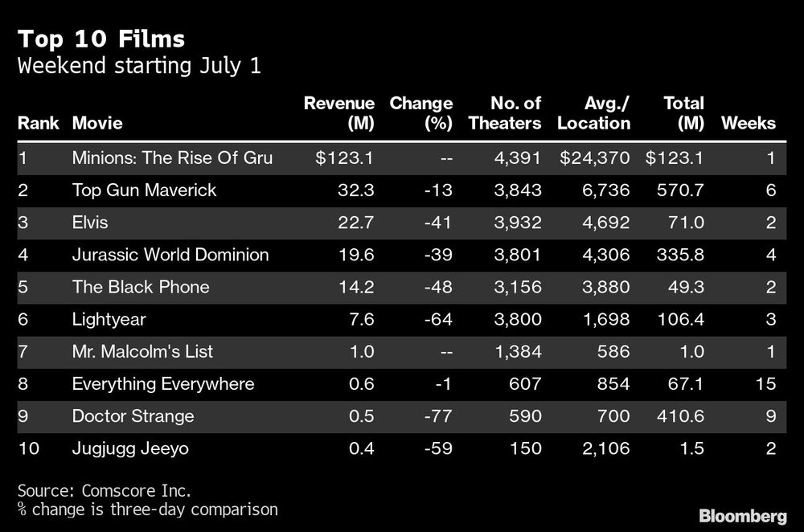Click the Rank column header
The width and height of the screenshot is (804, 532).
point(39,123)
